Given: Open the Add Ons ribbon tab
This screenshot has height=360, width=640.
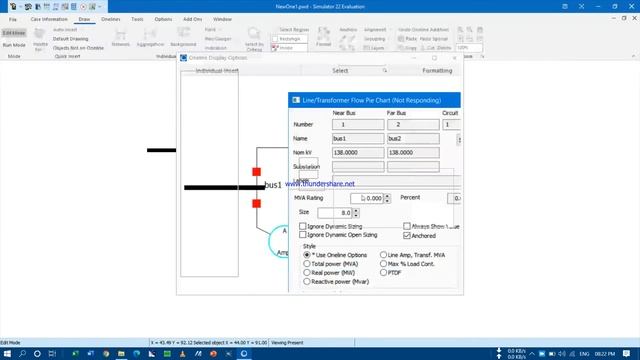Looking at the screenshot, I should (192, 19).
